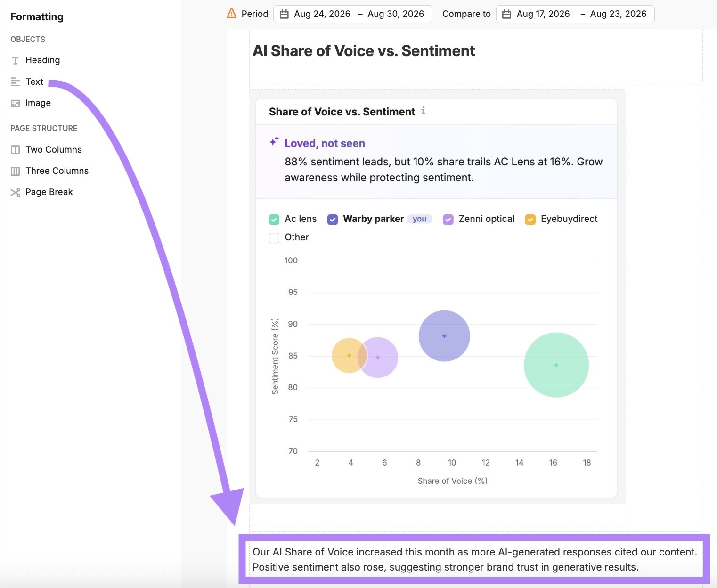717x588 pixels.
Task: Click the Ac lens legend label
Action: pos(301,219)
